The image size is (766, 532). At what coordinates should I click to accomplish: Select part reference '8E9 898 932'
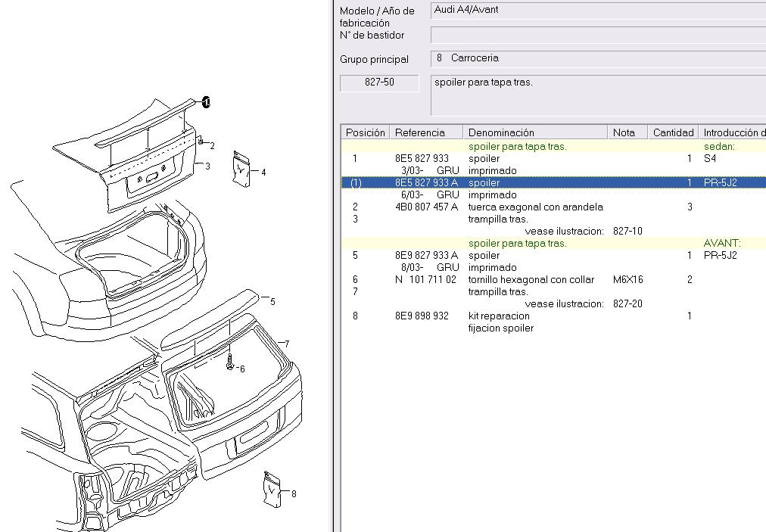tap(422, 316)
